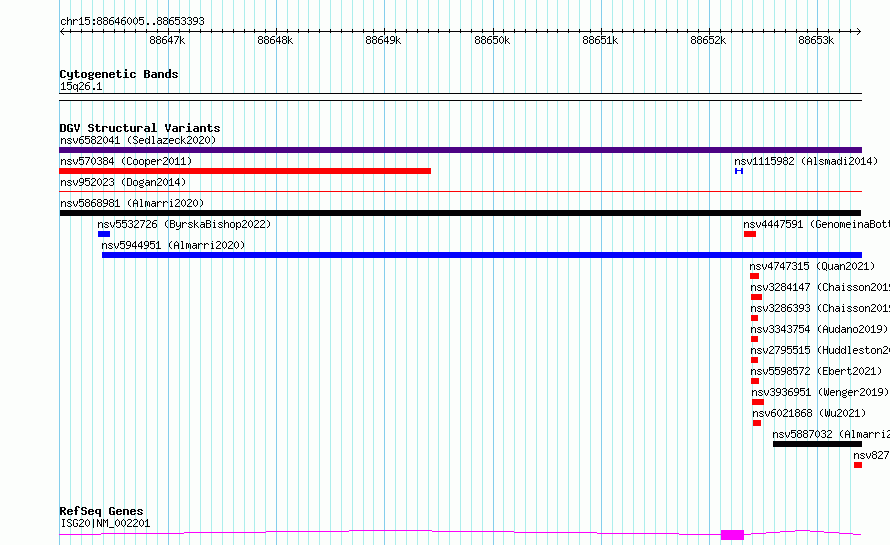Open nsv952023 (Dogan2014) variant label
The image size is (890, 545).
[x=123, y=182]
